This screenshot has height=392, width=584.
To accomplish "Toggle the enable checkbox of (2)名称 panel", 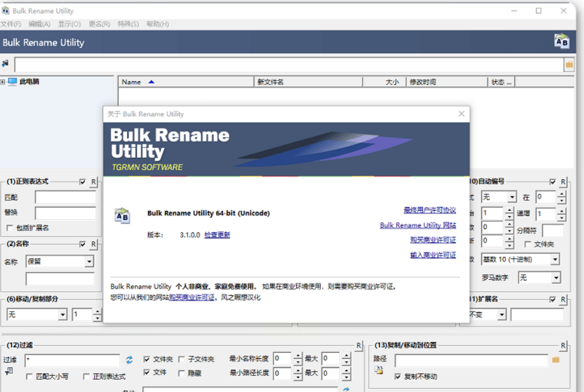I will pos(82,244).
